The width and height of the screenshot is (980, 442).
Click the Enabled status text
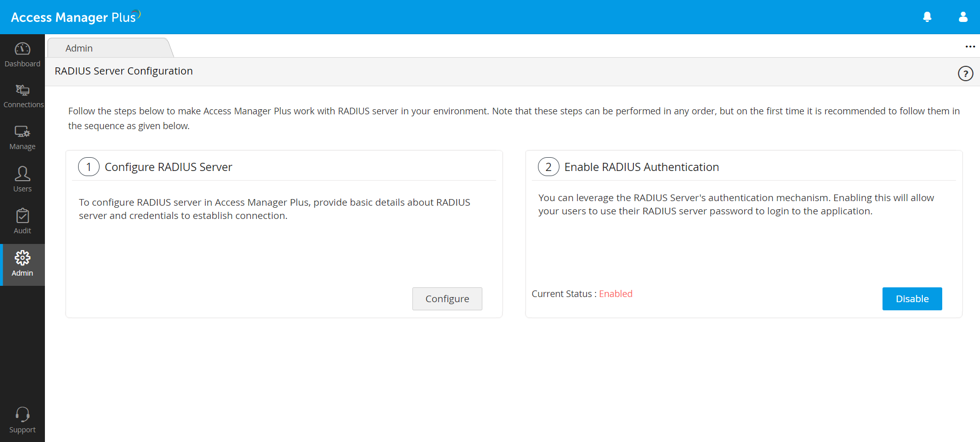(616, 293)
